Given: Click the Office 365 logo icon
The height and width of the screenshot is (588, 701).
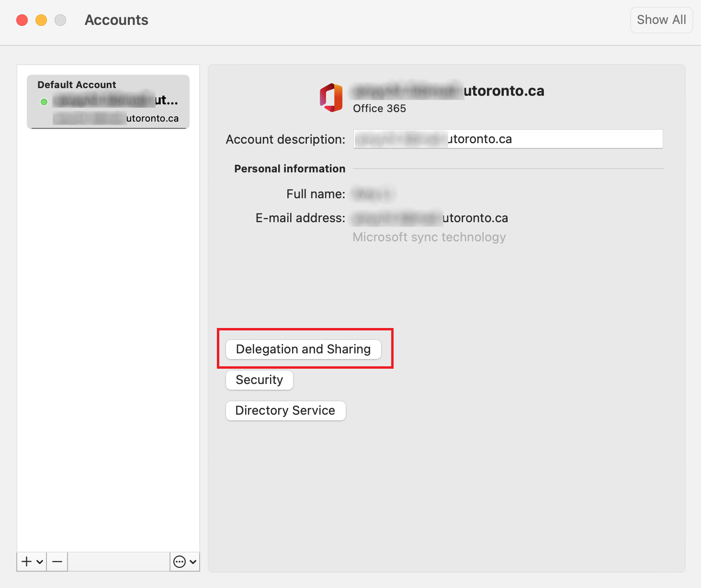Looking at the screenshot, I should pos(331,98).
